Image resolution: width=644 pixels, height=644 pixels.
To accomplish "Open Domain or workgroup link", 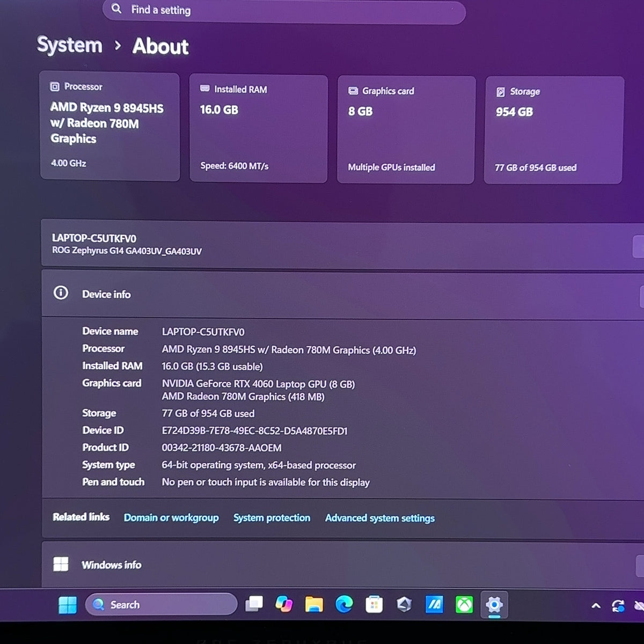I will (171, 518).
